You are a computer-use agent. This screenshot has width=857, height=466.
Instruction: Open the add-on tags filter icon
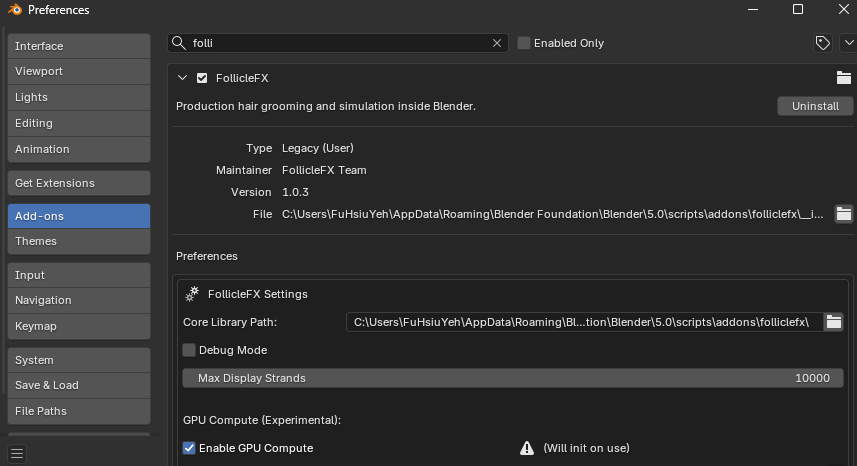point(823,43)
